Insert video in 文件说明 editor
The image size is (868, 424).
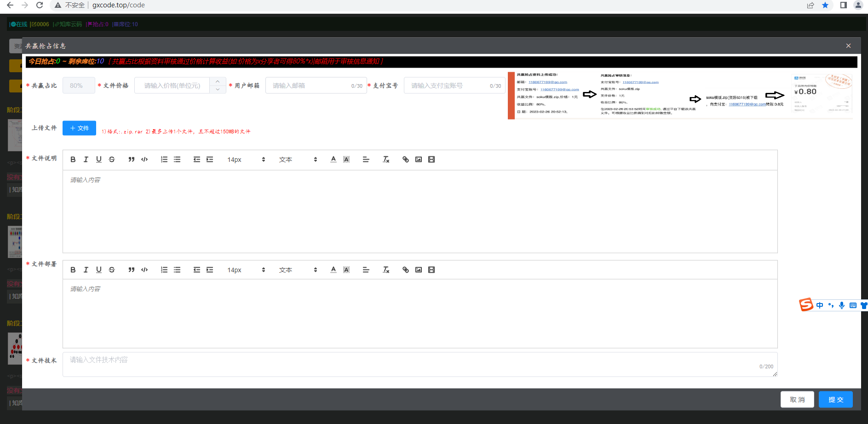pyautogui.click(x=431, y=160)
